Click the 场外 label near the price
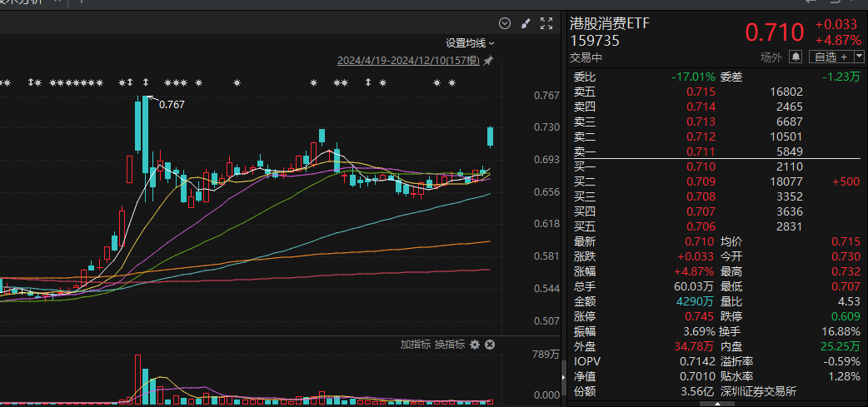 771,57
